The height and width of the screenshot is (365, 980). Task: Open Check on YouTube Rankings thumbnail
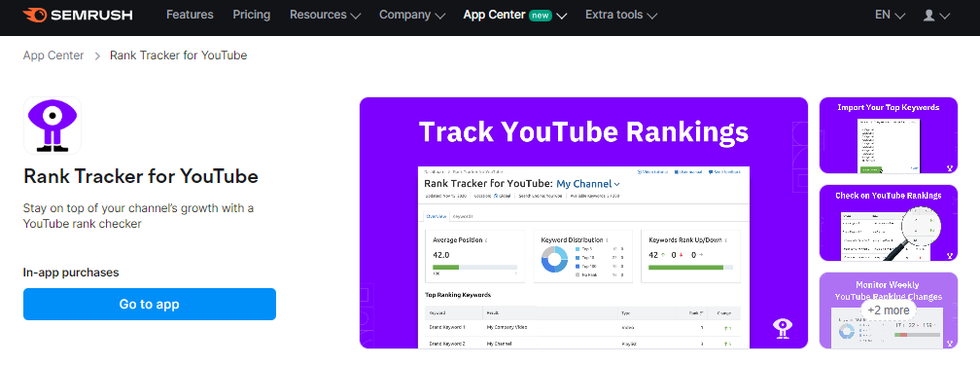point(889,223)
